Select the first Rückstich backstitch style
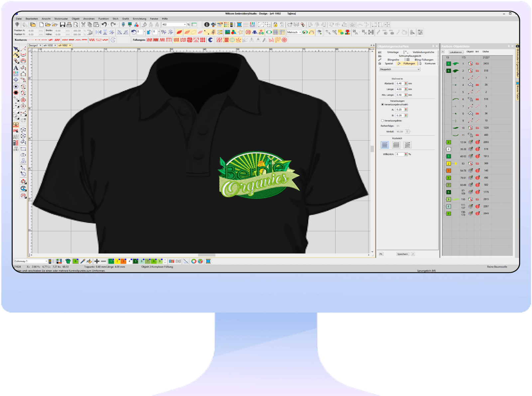Screen dimensions: 532x396 [x=384, y=145]
